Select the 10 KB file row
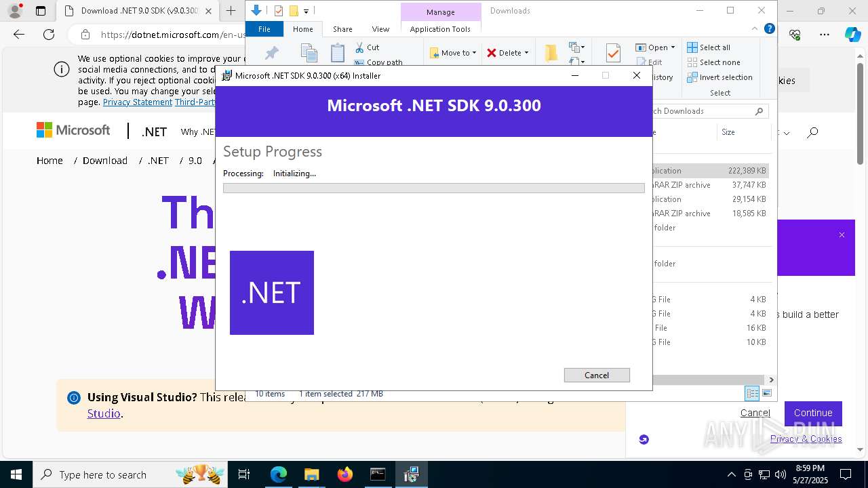The height and width of the screenshot is (488, 868). tap(710, 342)
